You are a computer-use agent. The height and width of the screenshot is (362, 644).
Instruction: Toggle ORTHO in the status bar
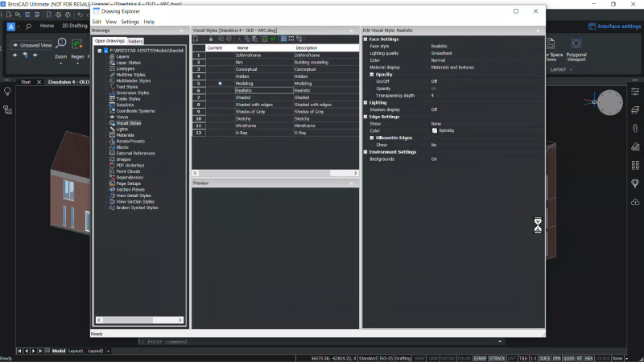(x=448, y=358)
